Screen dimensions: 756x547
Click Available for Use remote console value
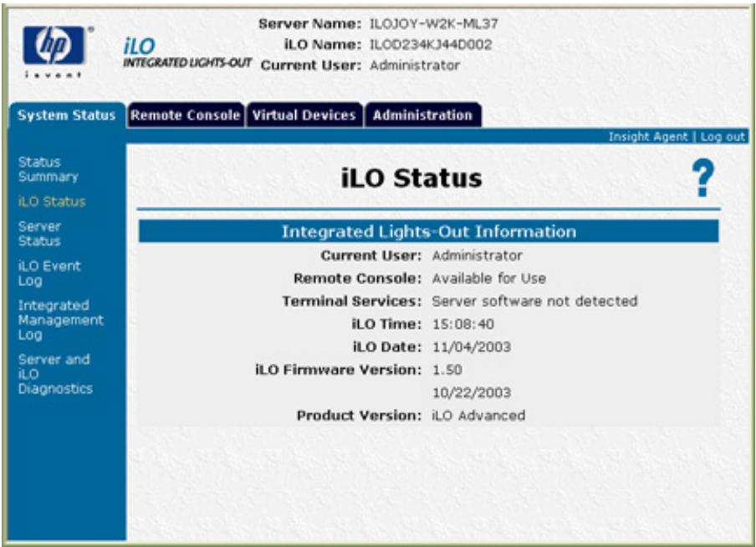489,279
